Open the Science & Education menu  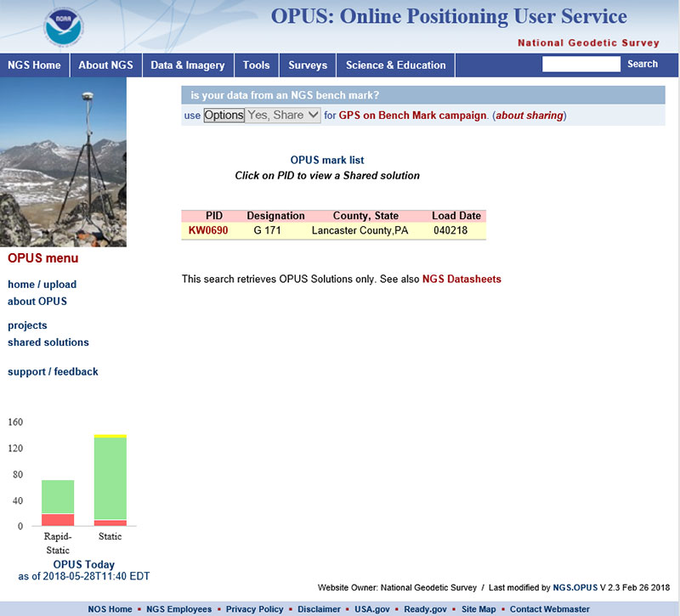pos(395,65)
